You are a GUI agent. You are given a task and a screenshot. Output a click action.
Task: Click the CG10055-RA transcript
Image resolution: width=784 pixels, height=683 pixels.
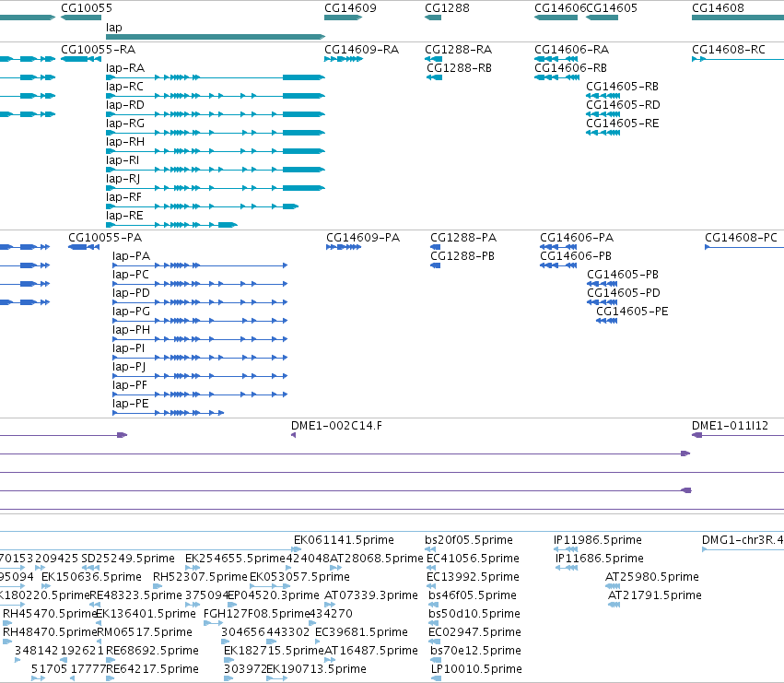(x=81, y=59)
